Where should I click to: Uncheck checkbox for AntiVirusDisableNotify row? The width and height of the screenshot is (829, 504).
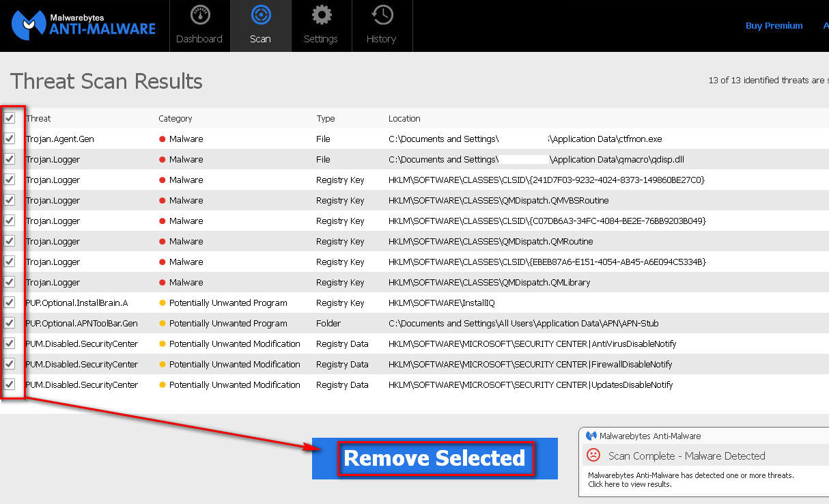click(x=10, y=344)
